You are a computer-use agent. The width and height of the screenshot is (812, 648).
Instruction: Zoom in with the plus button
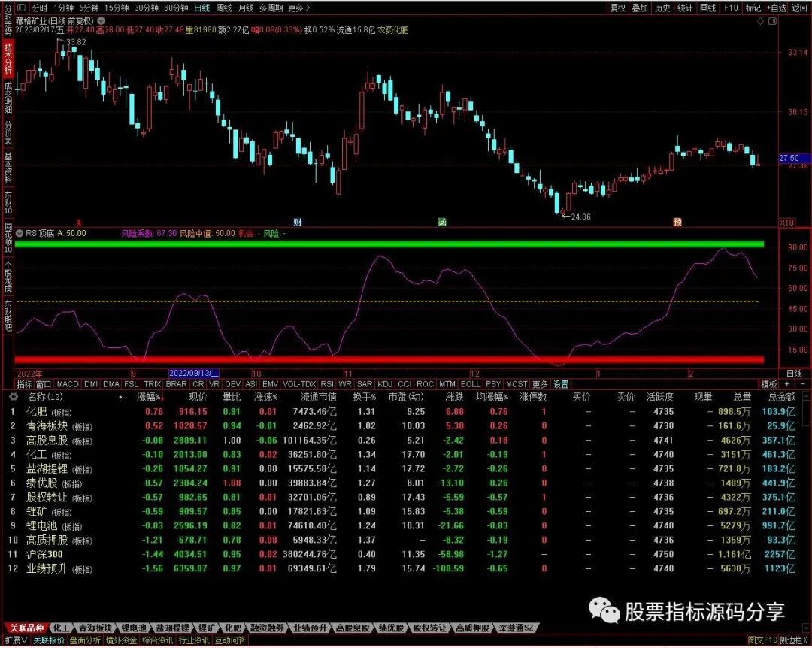(x=787, y=384)
